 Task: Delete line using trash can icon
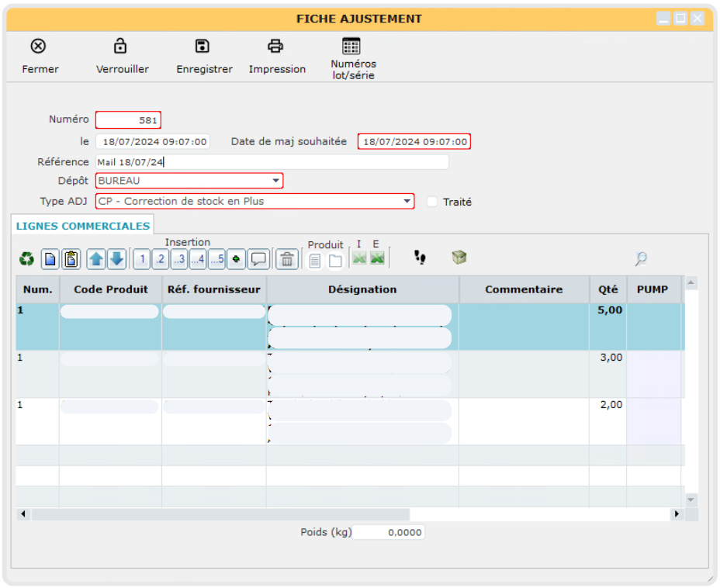287,259
